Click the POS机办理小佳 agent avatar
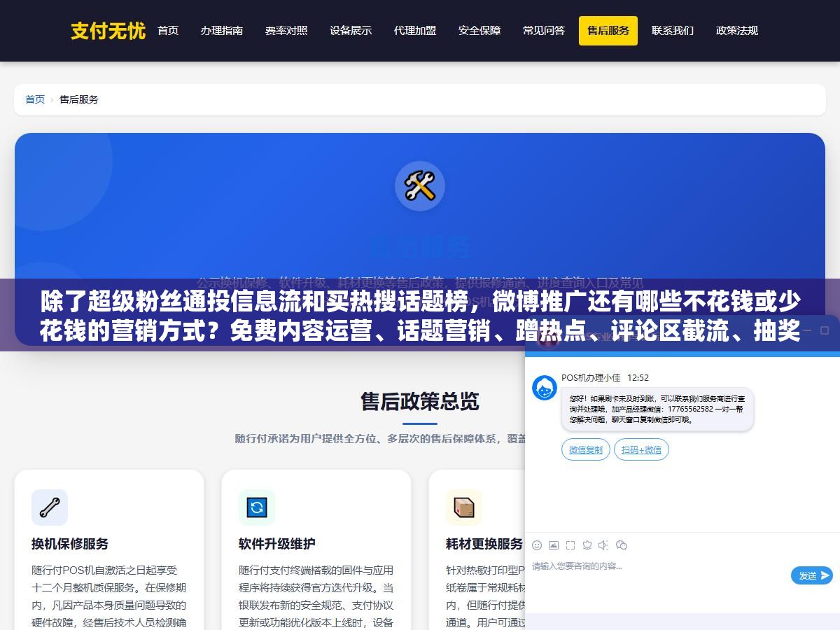This screenshot has height=630, width=840. click(545, 388)
